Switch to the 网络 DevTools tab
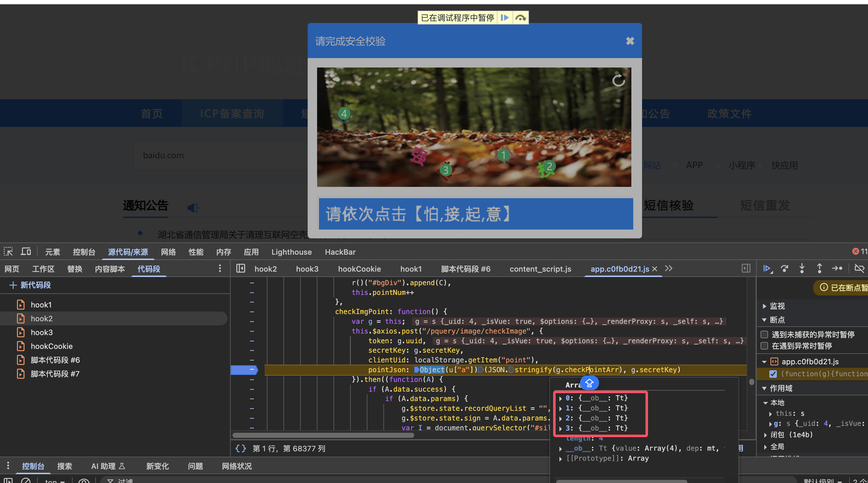Image resolution: width=868 pixels, height=483 pixels. pyautogui.click(x=168, y=252)
